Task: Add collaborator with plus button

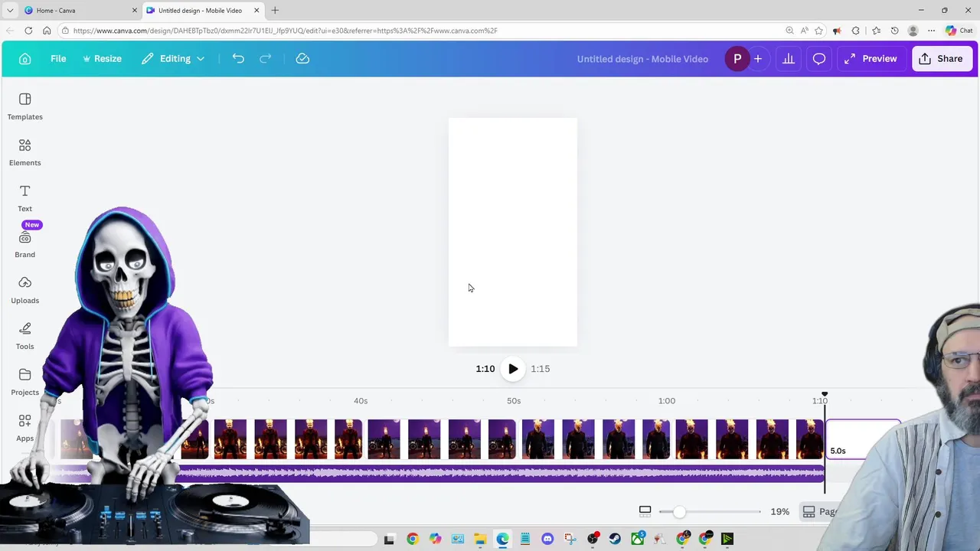Action: click(758, 59)
